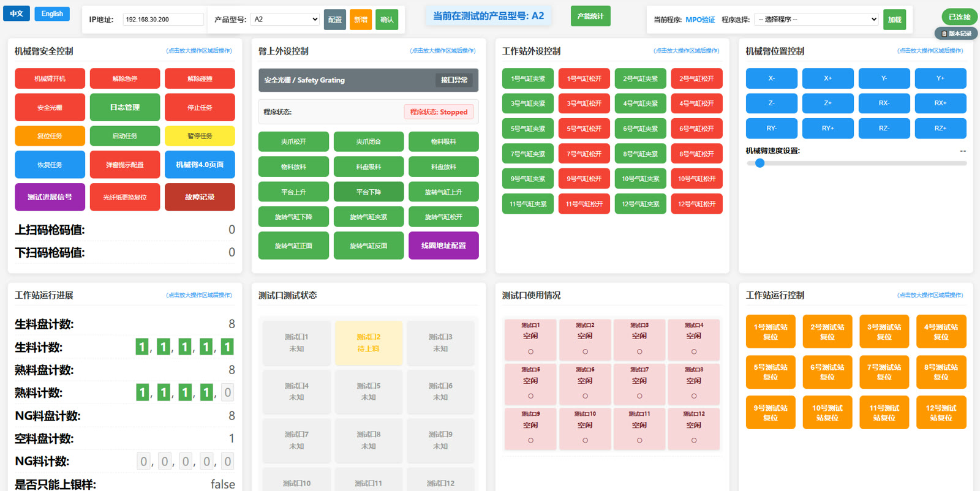Image resolution: width=980 pixels, height=491 pixels.
Task: Select the 测试口9 usage circle
Action: tap(530, 440)
